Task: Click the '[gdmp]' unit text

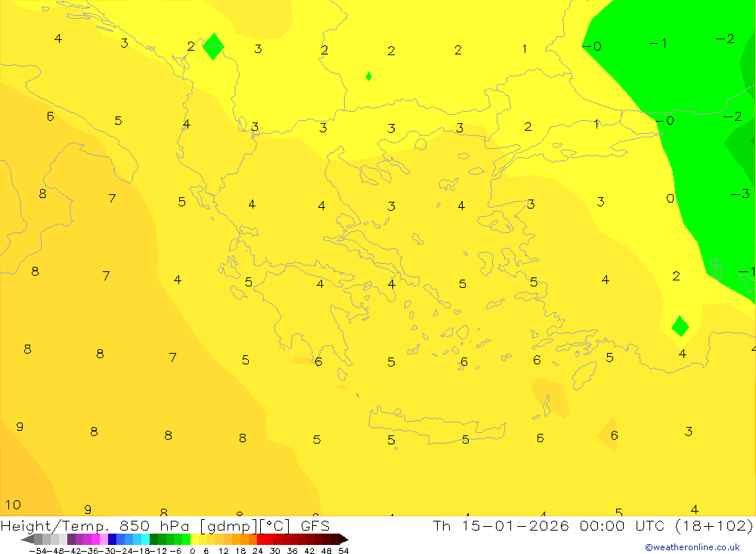Action: click(228, 526)
